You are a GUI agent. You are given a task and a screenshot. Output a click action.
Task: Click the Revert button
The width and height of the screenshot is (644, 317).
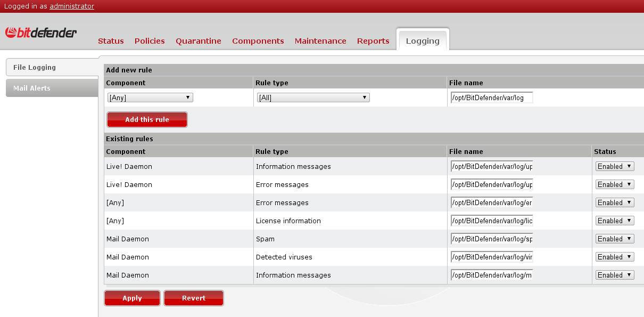194,298
